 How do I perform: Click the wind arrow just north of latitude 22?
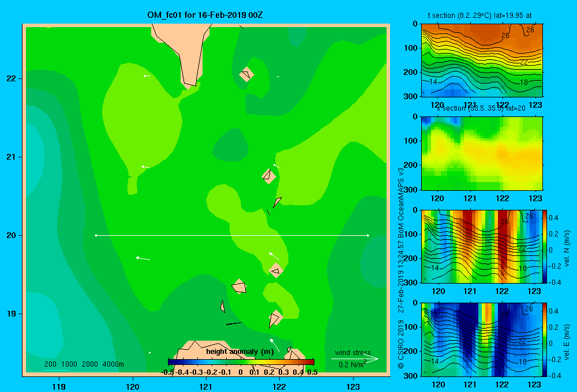pyautogui.click(x=147, y=76)
